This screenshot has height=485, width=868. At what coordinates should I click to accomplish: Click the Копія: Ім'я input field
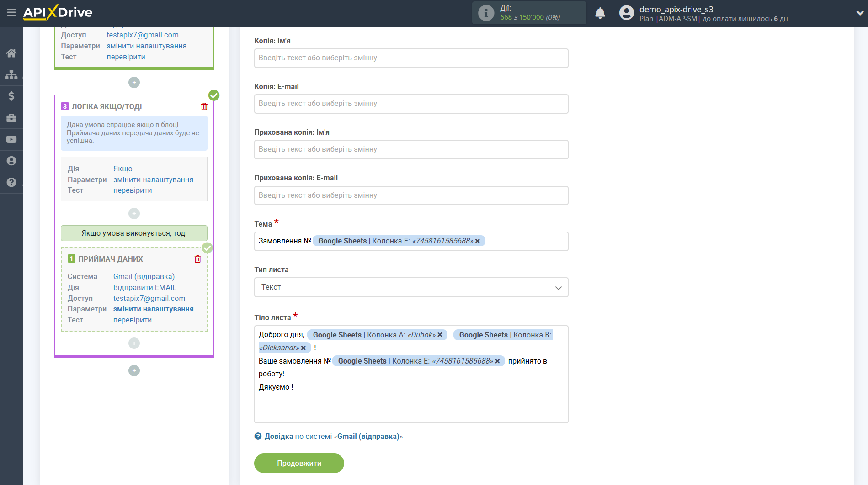coord(411,58)
